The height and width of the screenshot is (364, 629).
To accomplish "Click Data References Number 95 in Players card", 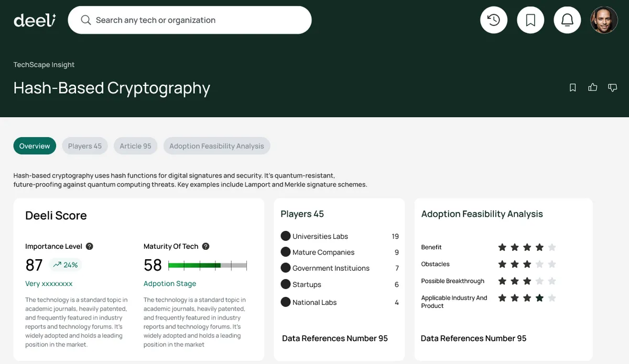I will (335, 338).
